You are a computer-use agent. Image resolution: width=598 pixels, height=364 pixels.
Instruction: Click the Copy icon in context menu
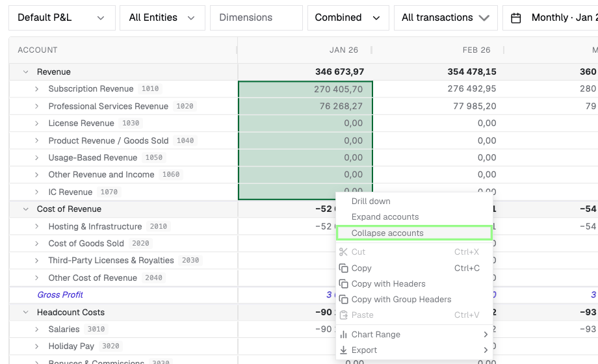[343, 268]
